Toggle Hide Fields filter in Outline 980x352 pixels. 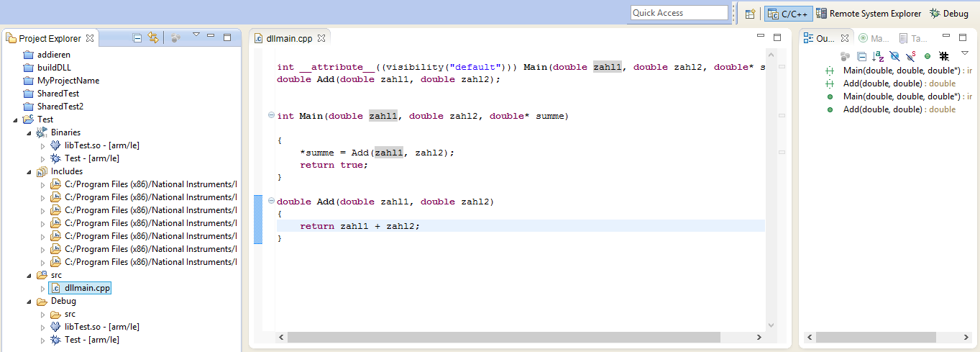point(894,55)
